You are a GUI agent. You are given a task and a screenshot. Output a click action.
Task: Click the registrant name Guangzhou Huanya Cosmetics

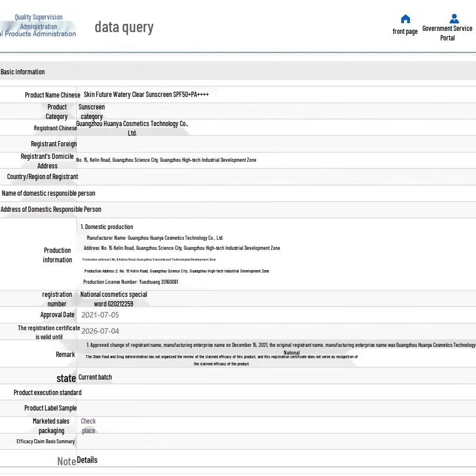(x=132, y=128)
